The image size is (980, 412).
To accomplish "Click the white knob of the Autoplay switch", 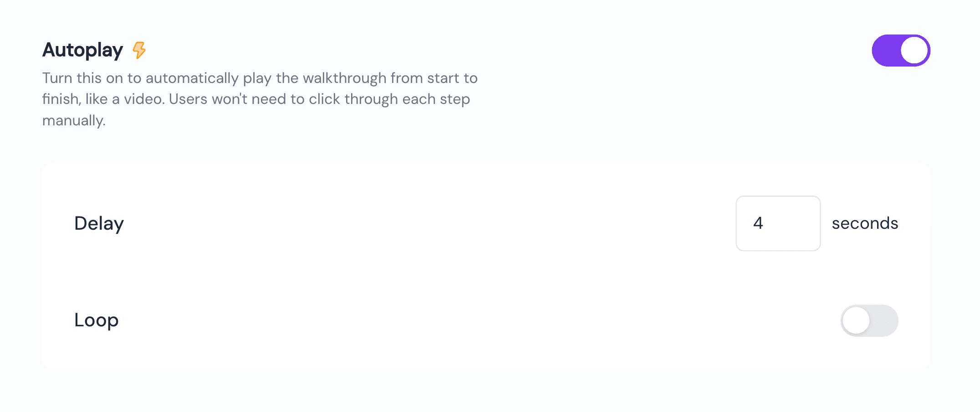I will [914, 51].
